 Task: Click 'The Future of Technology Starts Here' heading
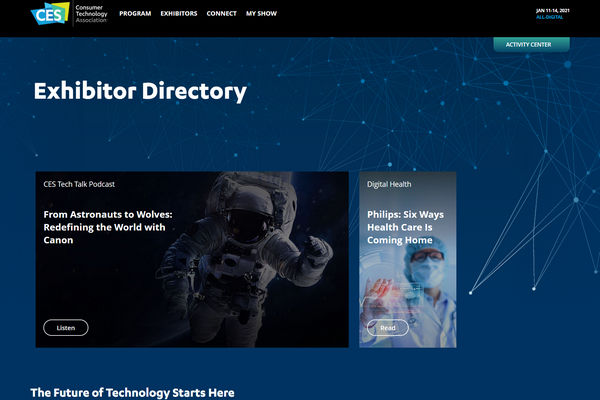(x=132, y=393)
